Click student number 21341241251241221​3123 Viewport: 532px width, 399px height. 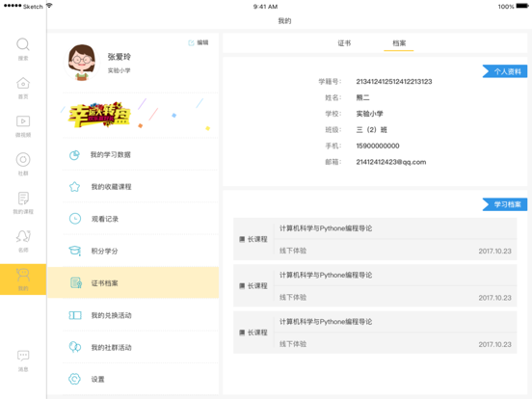click(394, 81)
